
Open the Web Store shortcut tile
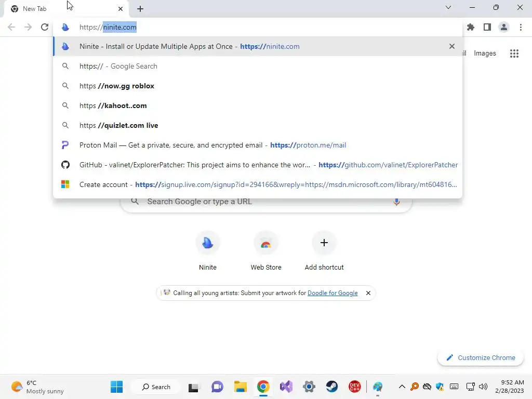tap(266, 251)
